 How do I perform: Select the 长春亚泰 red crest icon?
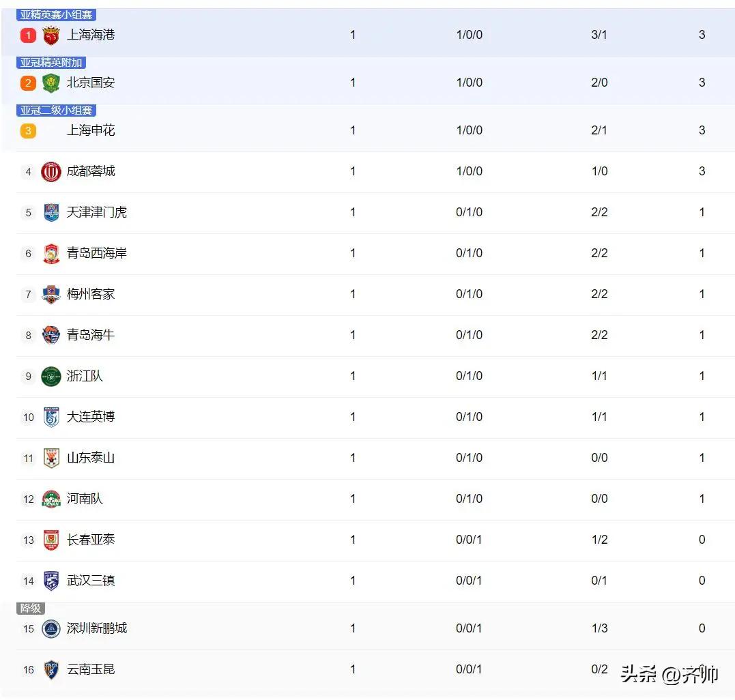click(51, 540)
